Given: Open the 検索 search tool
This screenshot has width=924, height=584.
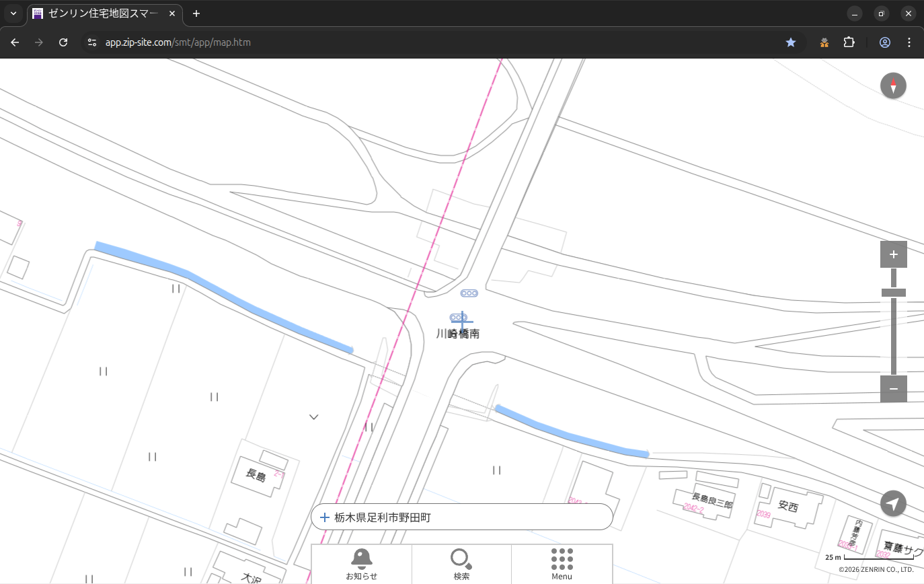Looking at the screenshot, I should coord(461,563).
